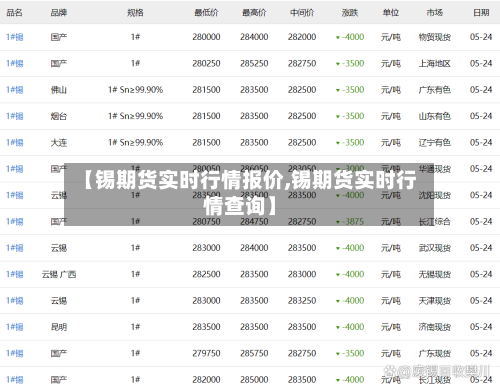The image size is (500, 389).
Task: Open the 1#锡 link in the 华通现货 row
Action: (15, 169)
